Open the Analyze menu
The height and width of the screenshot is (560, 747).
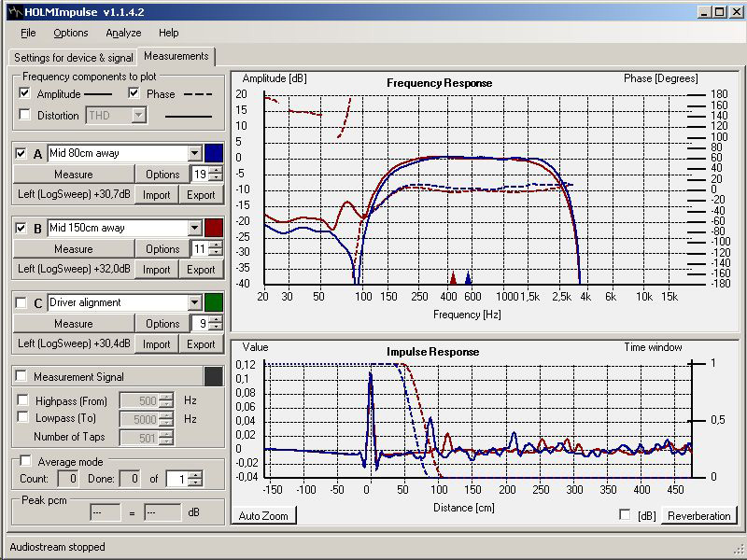point(123,33)
